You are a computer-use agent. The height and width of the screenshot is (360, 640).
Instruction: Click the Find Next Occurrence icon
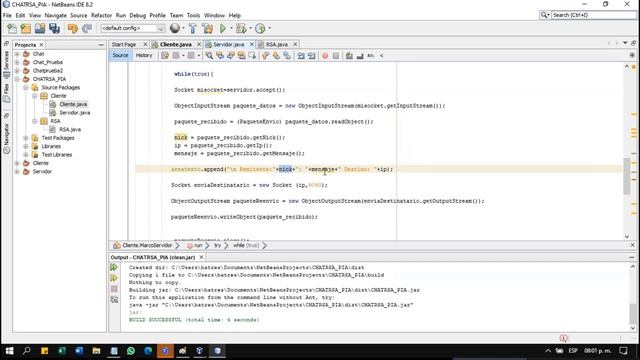tap(231, 56)
